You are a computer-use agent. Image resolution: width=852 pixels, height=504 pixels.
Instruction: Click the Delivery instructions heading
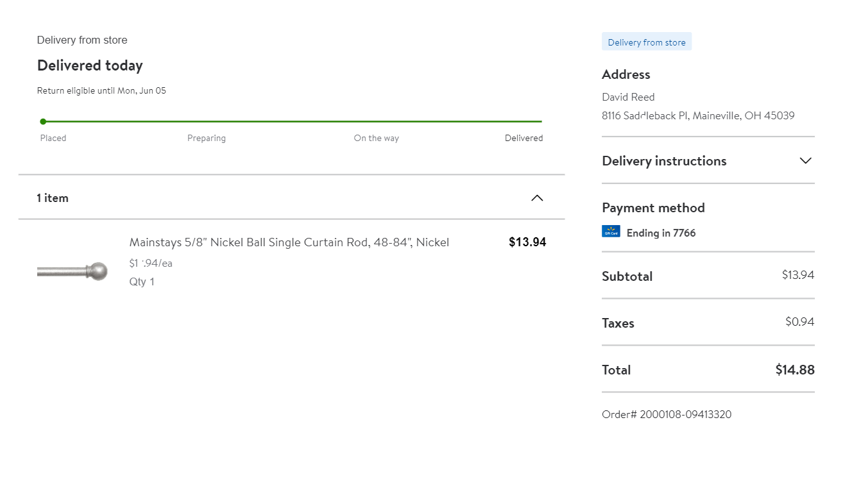click(x=664, y=161)
